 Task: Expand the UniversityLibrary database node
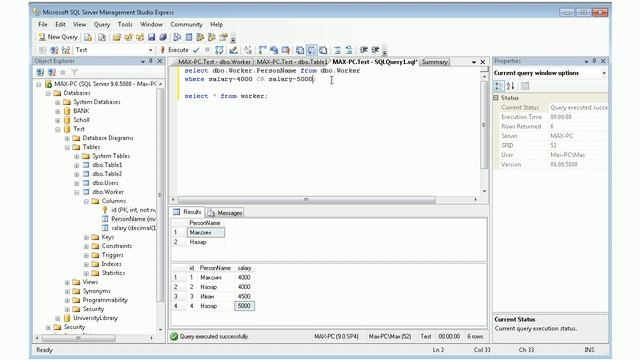point(58,318)
